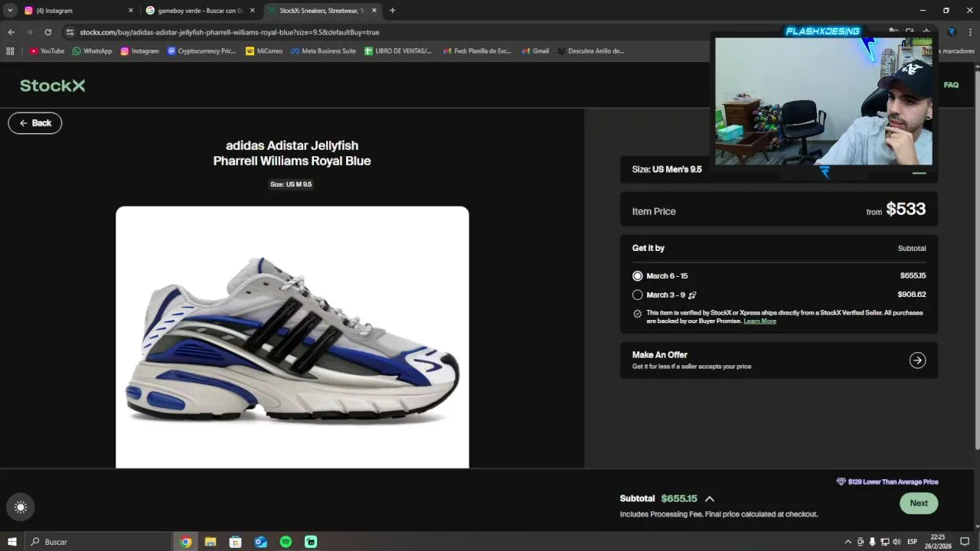Close the Instagram tab
Viewport: 980px width, 551px height.
(x=130, y=11)
